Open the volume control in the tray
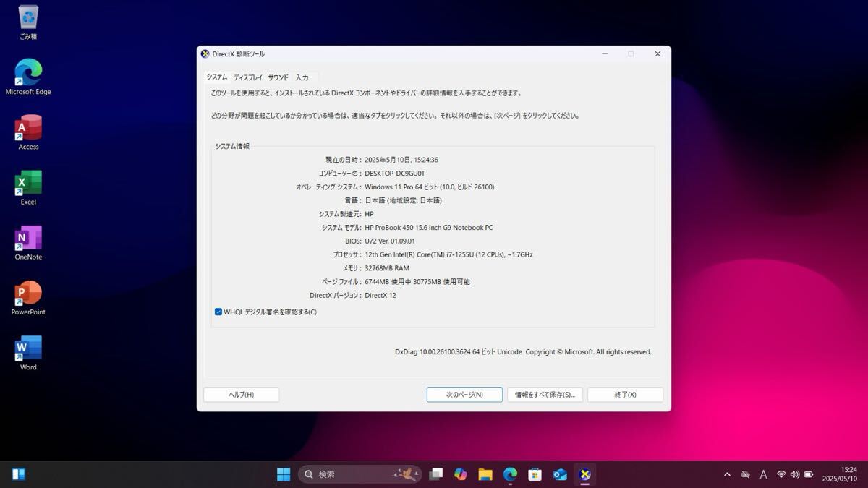This screenshot has height=488, width=868. 795,474
